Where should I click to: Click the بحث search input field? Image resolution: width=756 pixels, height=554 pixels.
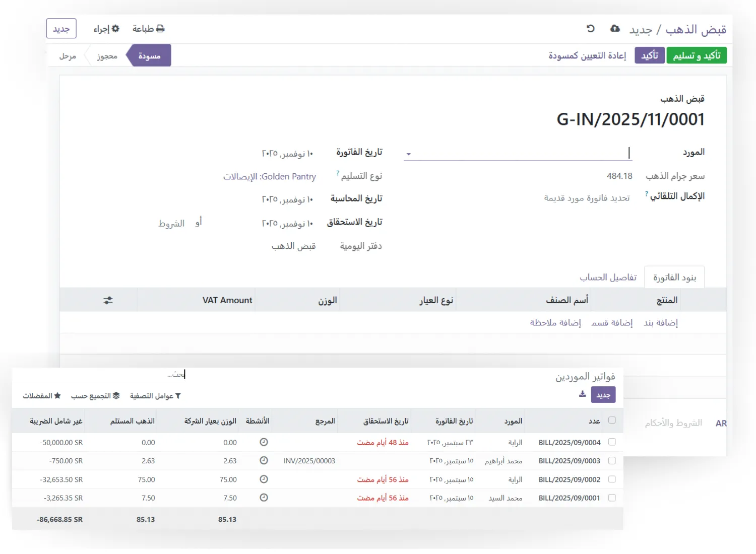click(x=101, y=374)
